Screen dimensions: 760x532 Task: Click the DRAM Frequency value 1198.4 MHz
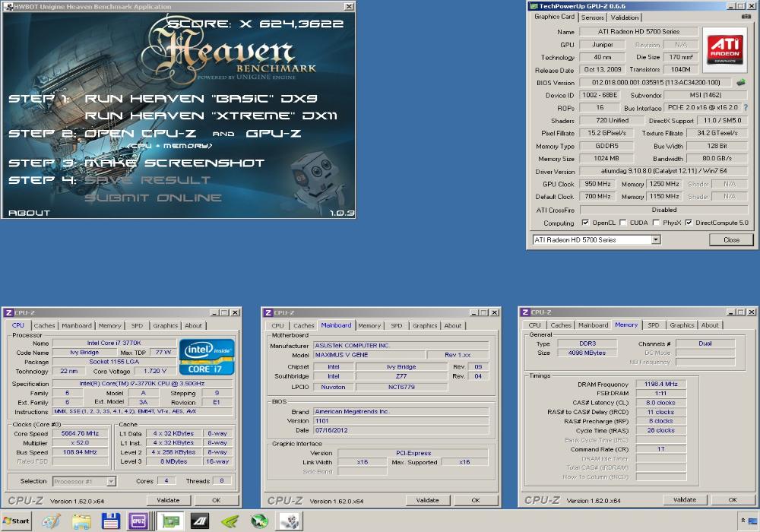(660, 385)
